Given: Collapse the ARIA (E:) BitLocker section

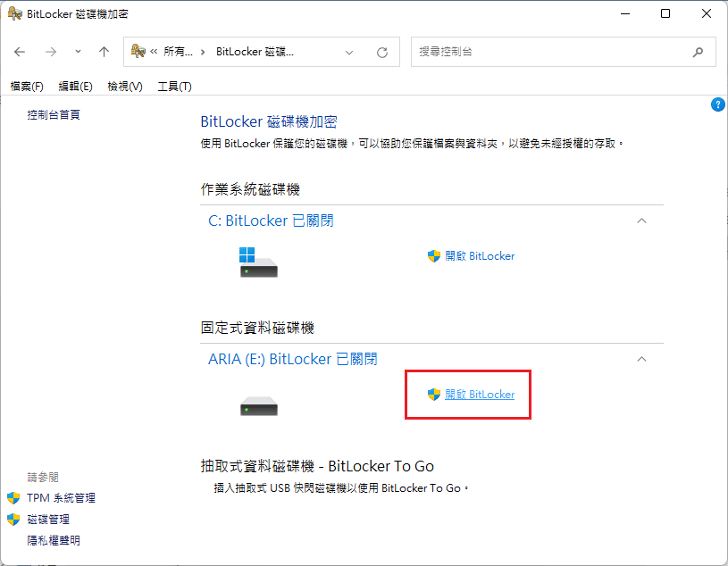Looking at the screenshot, I should point(641,358).
